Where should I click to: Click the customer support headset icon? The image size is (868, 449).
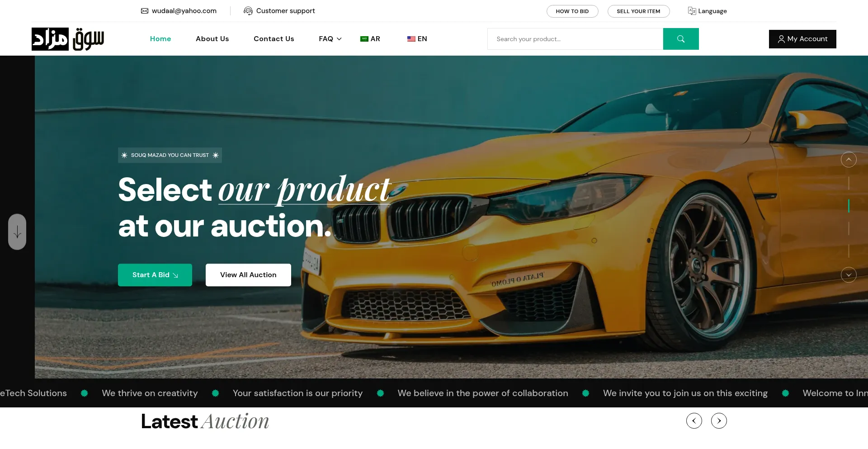[248, 11]
